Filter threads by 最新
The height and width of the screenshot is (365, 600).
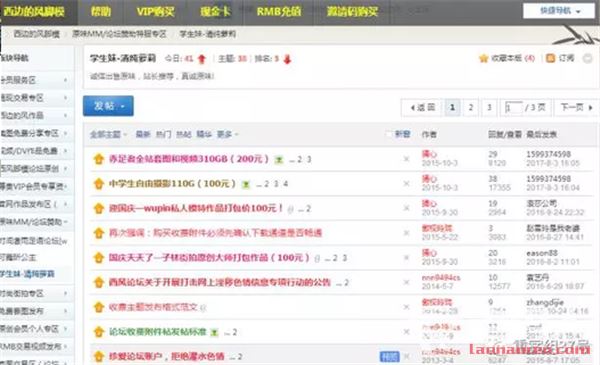143,134
